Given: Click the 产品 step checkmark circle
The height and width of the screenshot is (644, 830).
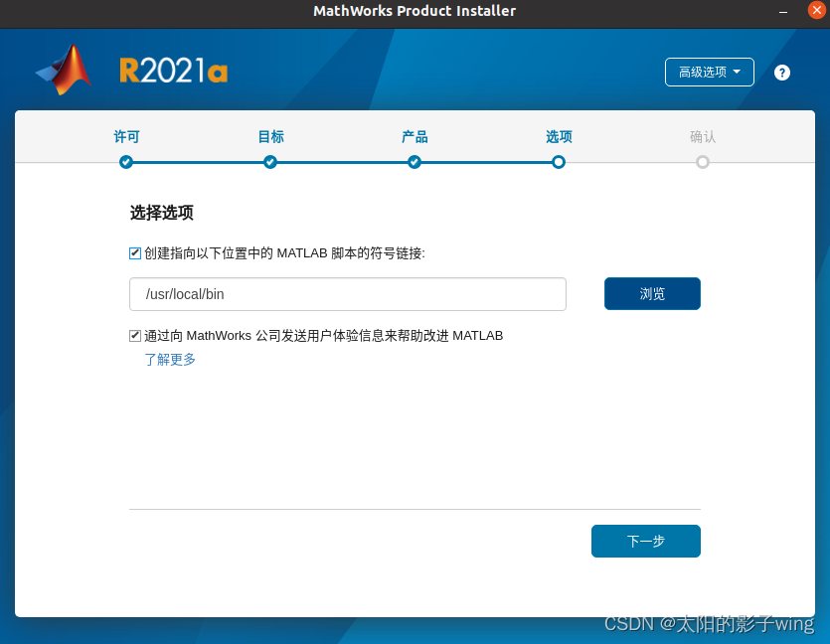Looking at the screenshot, I should [415, 162].
